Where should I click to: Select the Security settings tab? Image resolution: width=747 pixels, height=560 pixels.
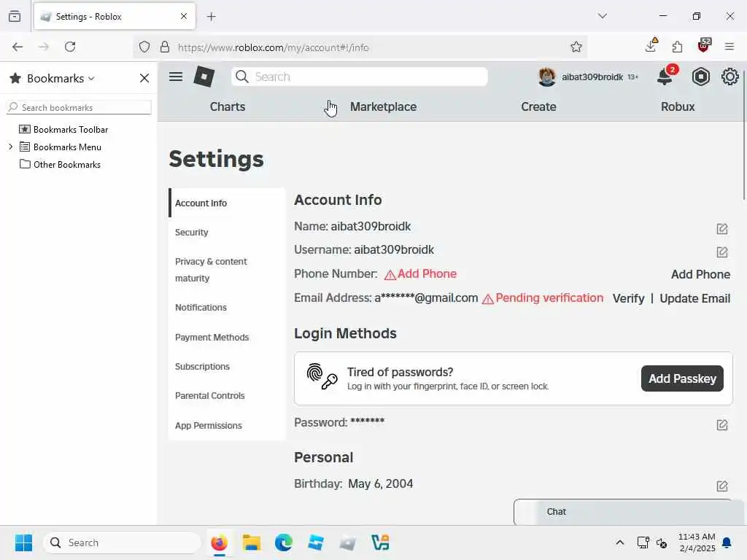pyautogui.click(x=227, y=233)
